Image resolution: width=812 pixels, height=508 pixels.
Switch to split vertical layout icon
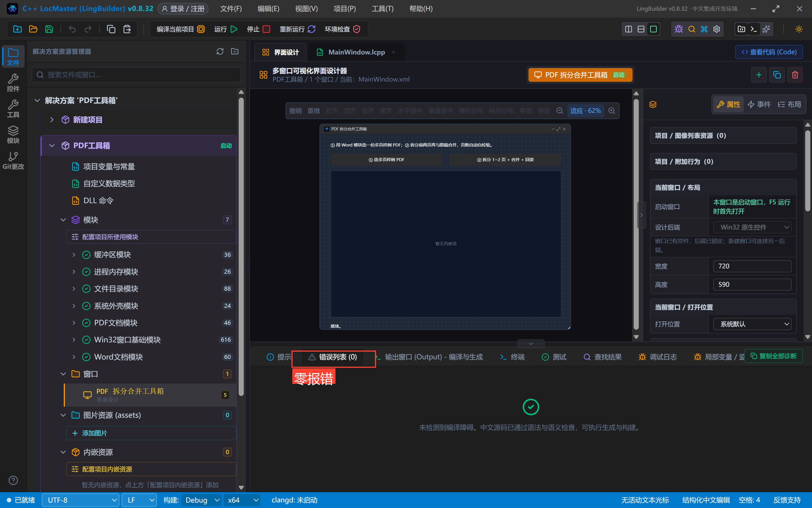click(x=628, y=29)
